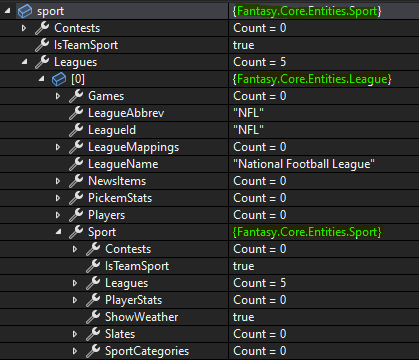Viewport: 419px width, 360px height.
Task: Click the blue cube icon beside sport
Action: [x=25, y=11]
